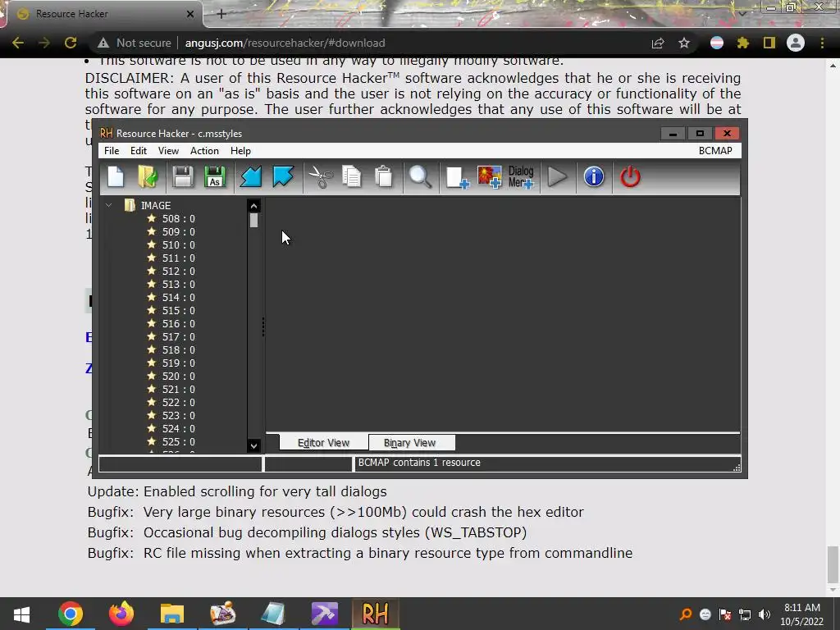Select resource 517 : 0
The height and width of the screenshot is (630, 840).
[178, 336]
